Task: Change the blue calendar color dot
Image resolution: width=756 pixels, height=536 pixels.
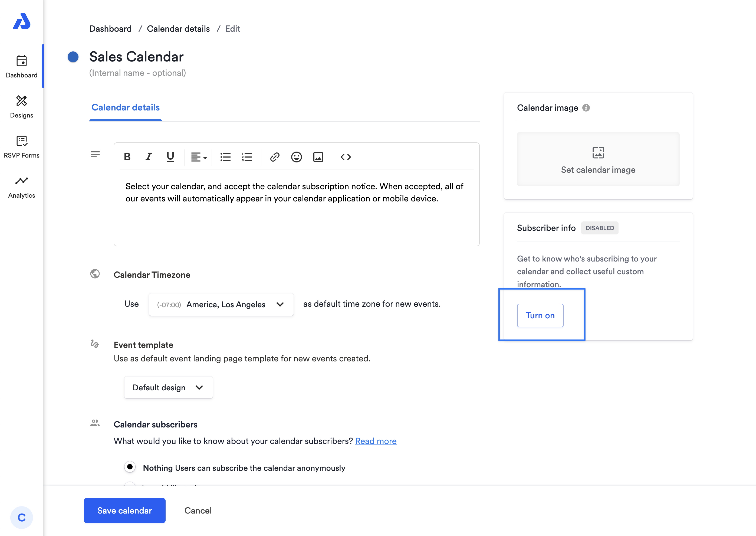Action: click(73, 57)
